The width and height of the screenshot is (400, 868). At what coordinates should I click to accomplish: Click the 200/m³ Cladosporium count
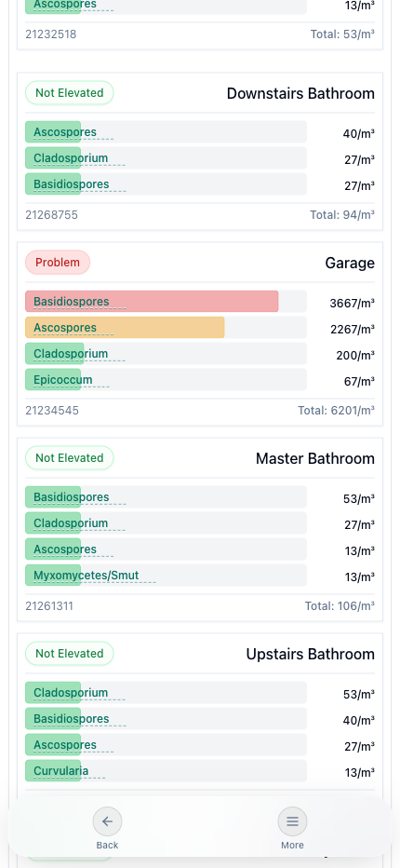(355, 356)
